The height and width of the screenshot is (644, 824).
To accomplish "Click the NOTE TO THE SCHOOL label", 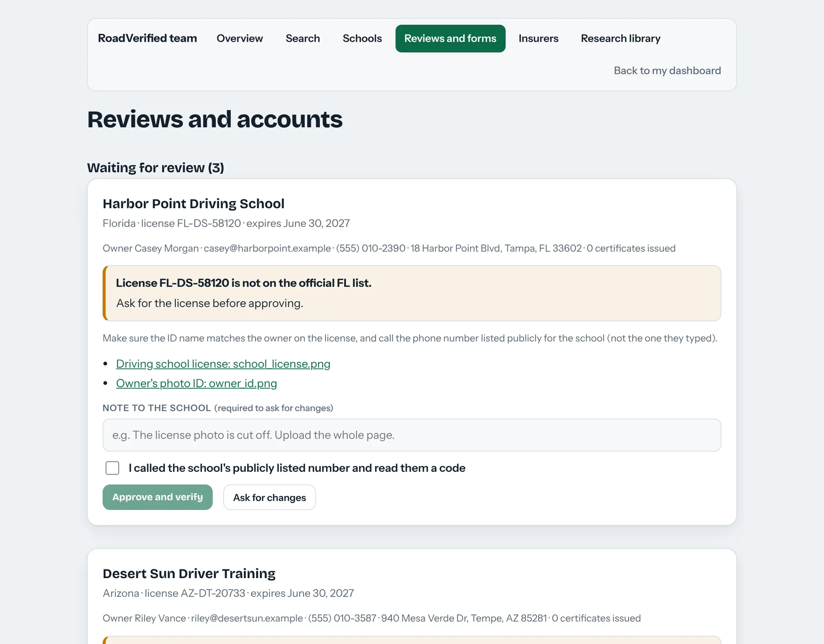I will point(157,408).
